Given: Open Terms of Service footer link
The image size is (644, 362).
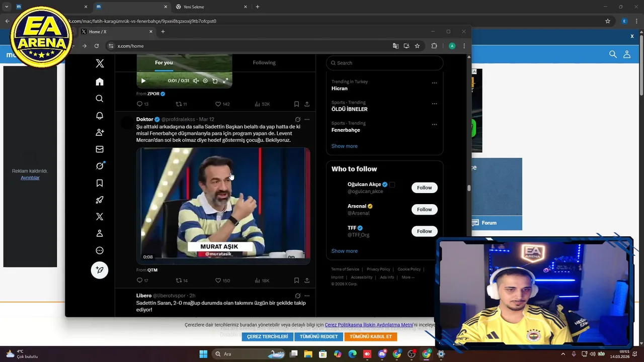Looking at the screenshot, I should click(x=345, y=269).
